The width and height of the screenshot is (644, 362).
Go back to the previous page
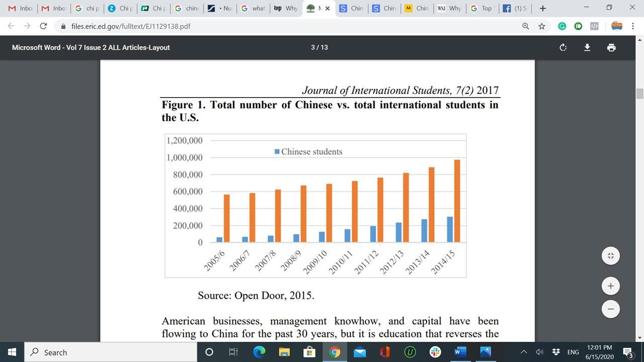click(x=11, y=26)
